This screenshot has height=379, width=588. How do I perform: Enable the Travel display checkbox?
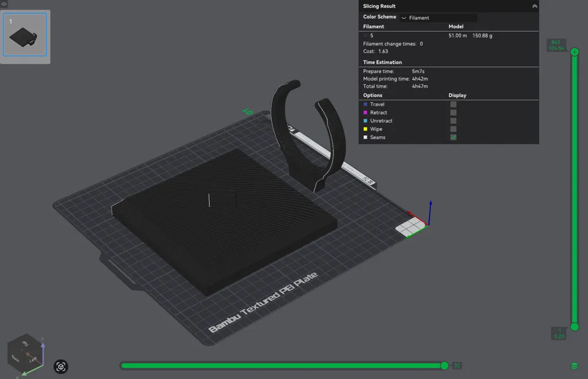tap(453, 104)
